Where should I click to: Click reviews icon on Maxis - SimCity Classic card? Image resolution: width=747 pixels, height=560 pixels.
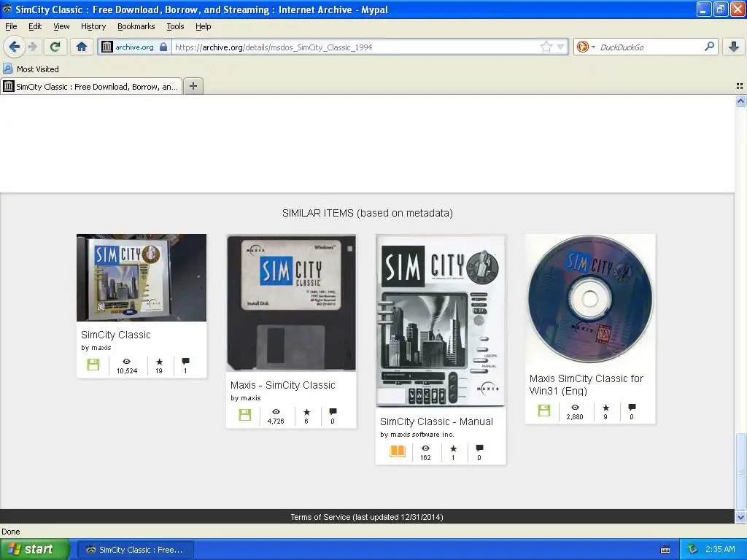point(333,411)
